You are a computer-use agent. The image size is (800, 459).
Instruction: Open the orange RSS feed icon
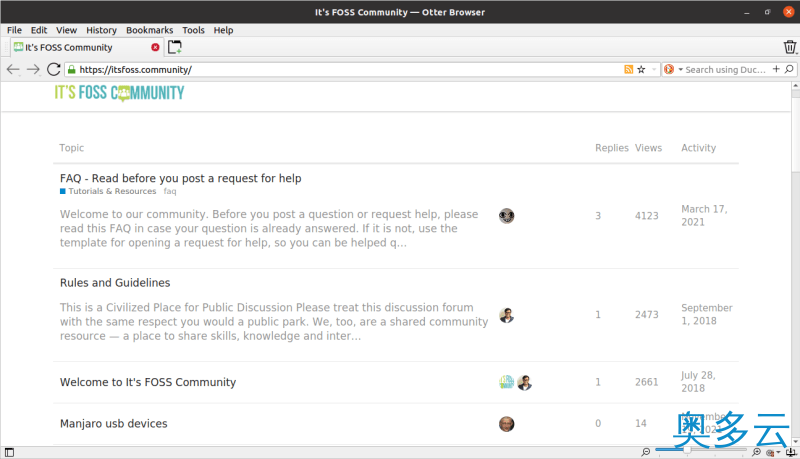click(x=629, y=69)
